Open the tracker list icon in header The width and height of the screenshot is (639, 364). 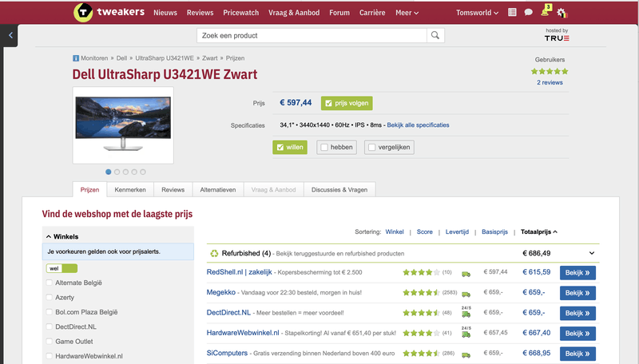point(512,13)
